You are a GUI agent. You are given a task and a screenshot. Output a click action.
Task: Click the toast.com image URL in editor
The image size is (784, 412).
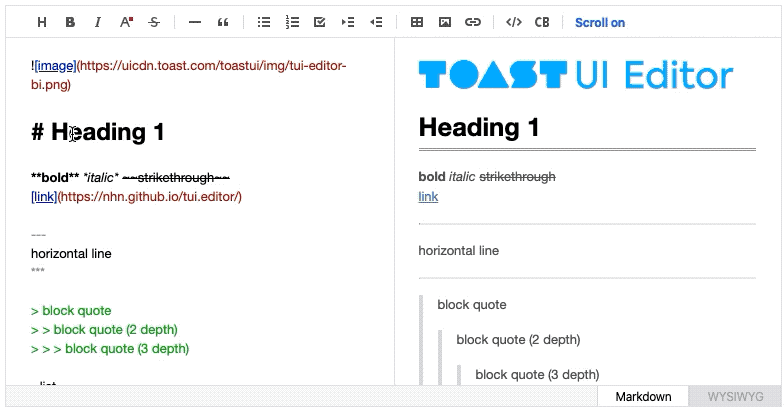189,74
